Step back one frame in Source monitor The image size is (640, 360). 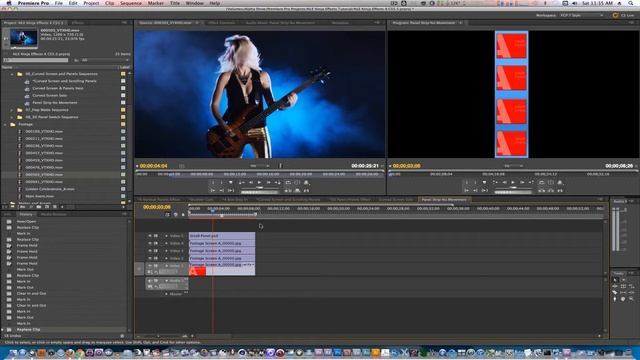[251, 182]
